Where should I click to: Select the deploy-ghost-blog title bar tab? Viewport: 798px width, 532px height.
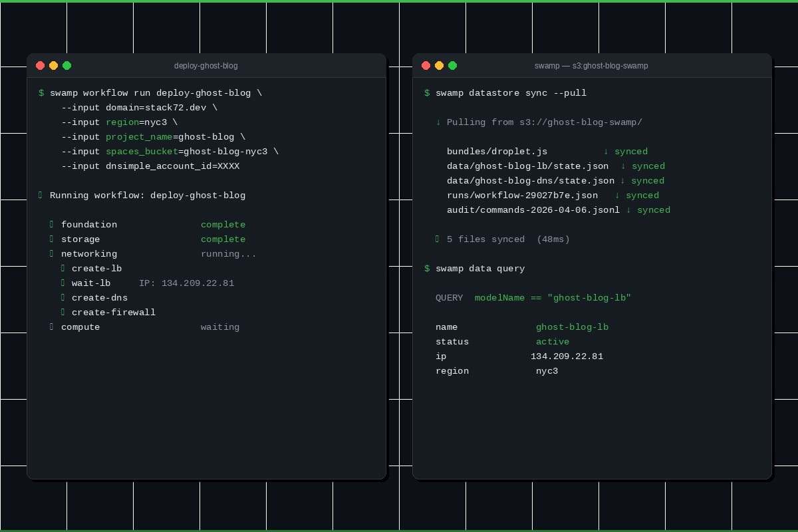coord(206,66)
